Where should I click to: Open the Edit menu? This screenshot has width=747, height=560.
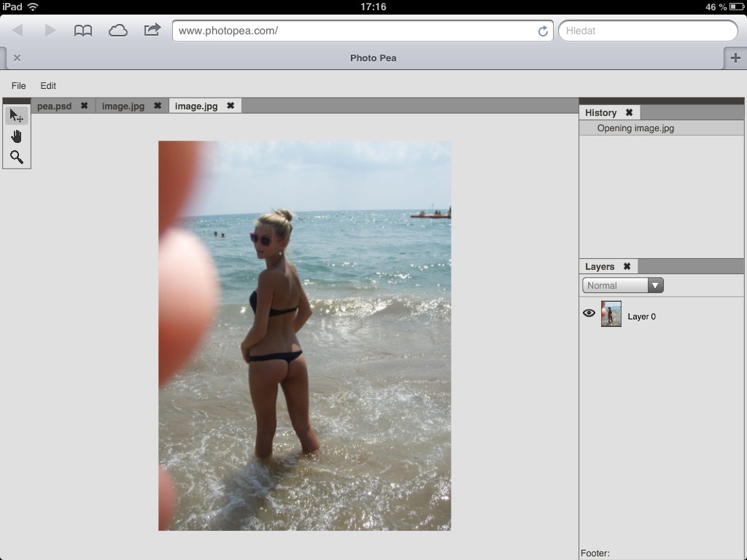tap(48, 86)
